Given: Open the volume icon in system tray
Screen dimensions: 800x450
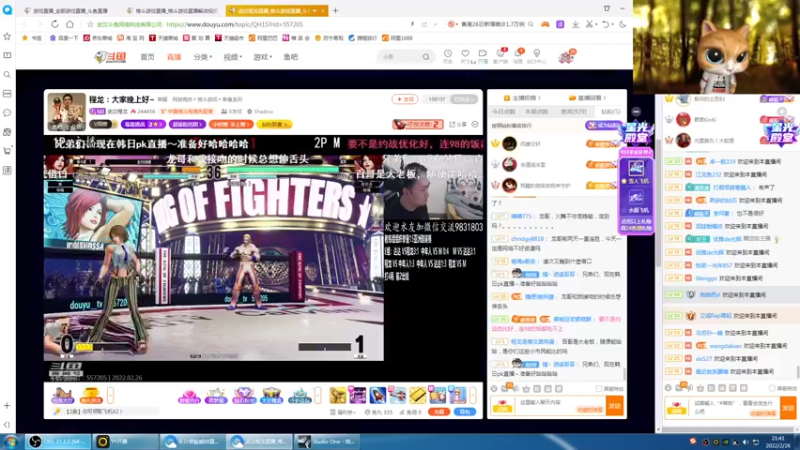Looking at the screenshot, I should pyautogui.click(x=745, y=442).
